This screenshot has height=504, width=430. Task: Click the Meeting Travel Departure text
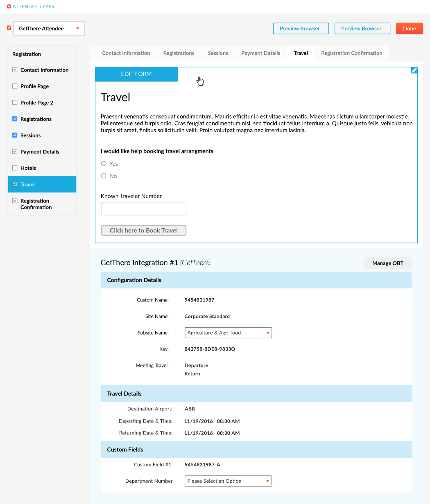click(x=197, y=365)
